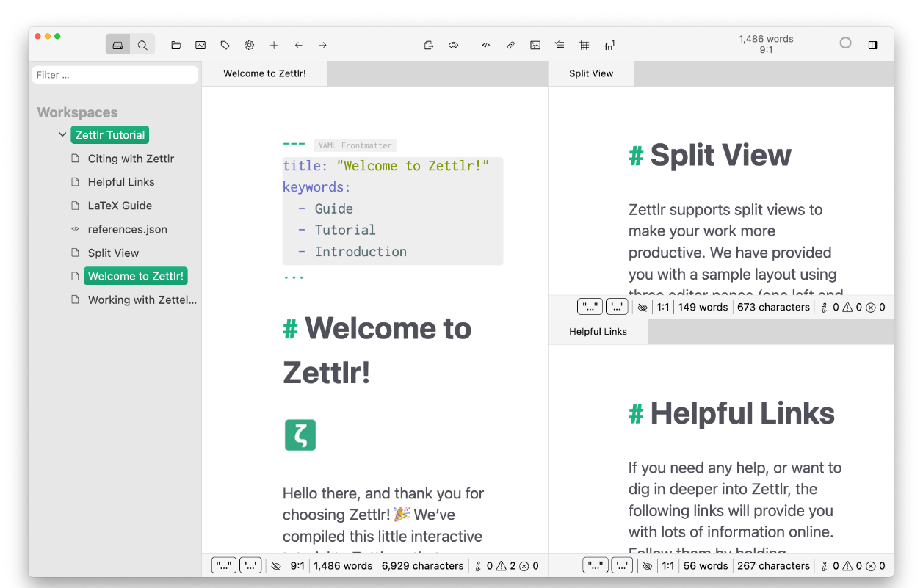Insert an image with the picture icon

(535, 45)
